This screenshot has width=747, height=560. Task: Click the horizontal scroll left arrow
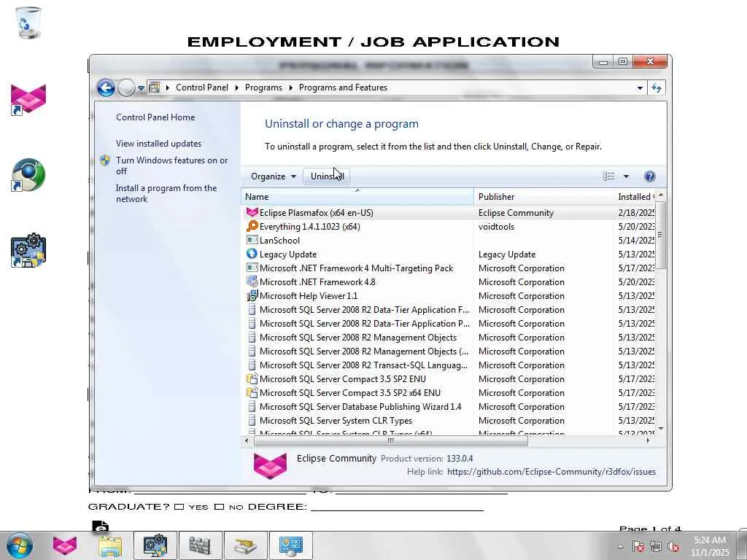247,440
